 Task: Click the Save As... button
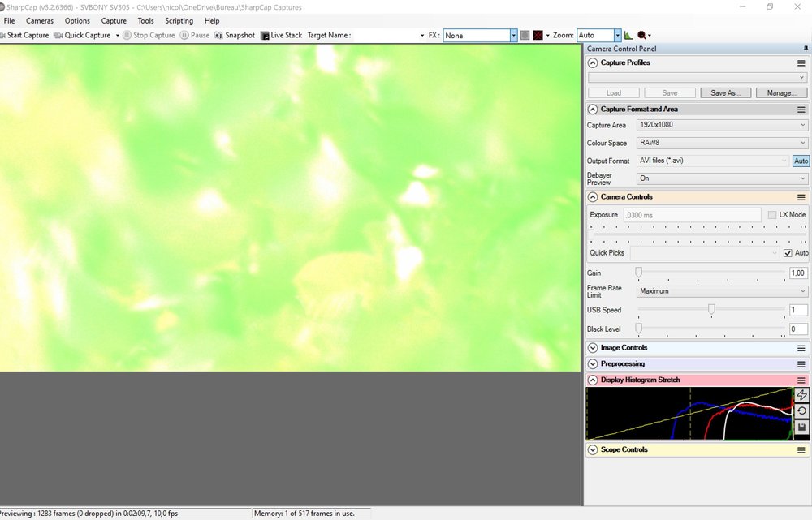tap(725, 93)
